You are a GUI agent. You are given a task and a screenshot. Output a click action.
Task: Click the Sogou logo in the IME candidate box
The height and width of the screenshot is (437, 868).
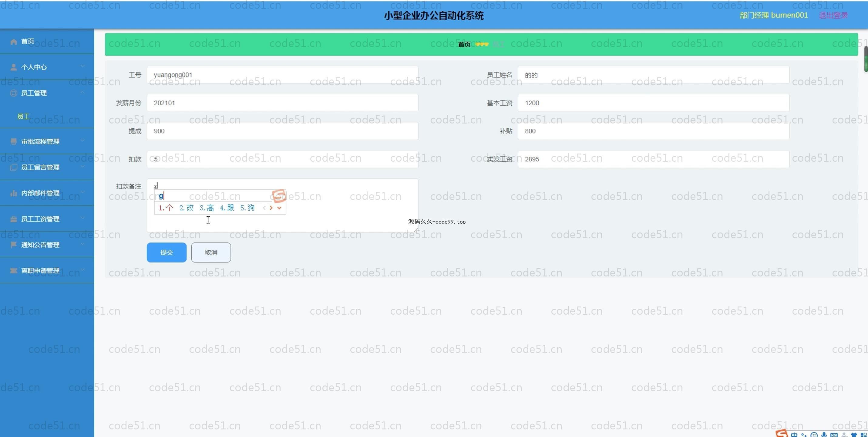coord(279,196)
